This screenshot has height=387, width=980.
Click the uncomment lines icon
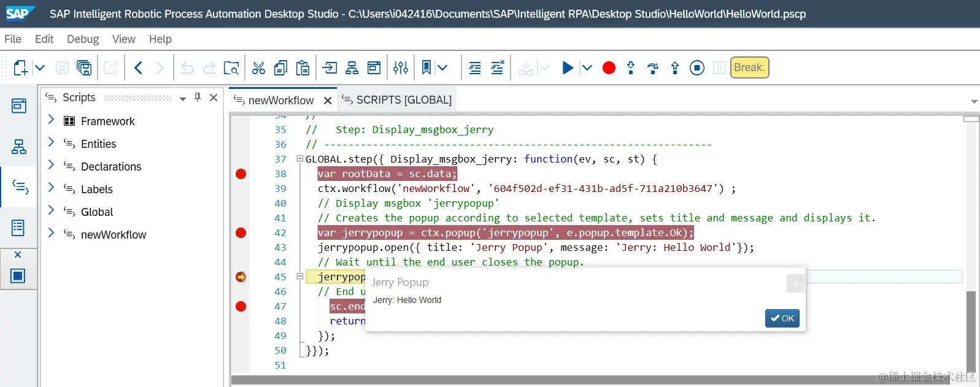(x=498, y=67)
